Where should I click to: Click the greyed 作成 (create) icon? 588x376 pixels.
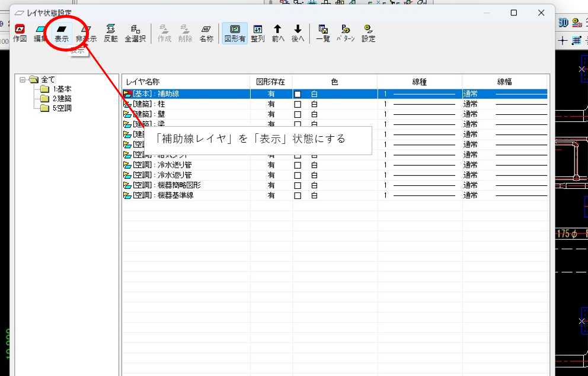pyautogui.click(x=164, y=33)
